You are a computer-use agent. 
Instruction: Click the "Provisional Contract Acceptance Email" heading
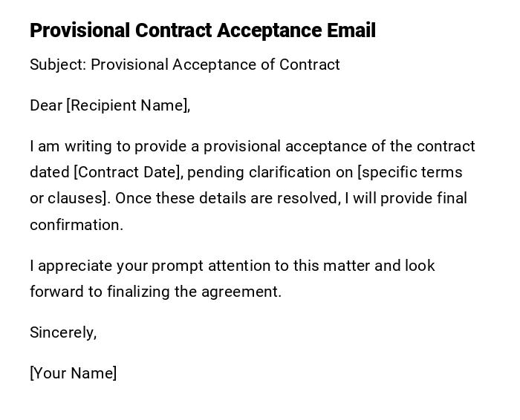[202, 30]
